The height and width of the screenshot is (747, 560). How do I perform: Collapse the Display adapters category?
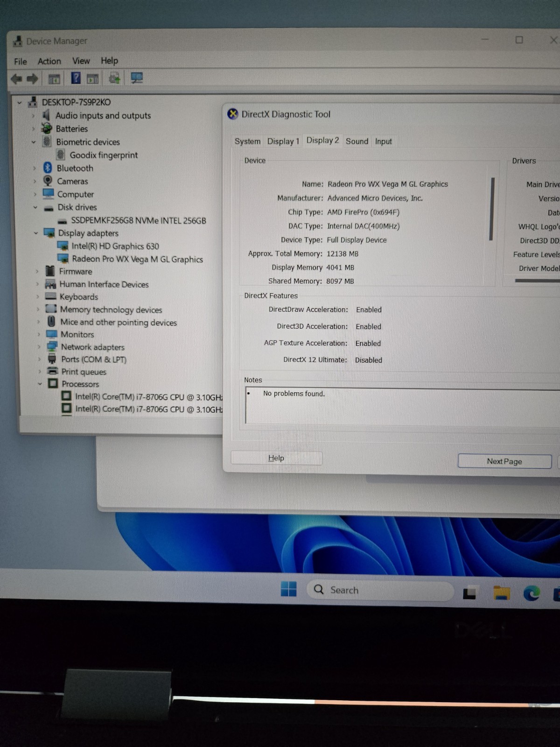pyautogui.click(x=36, y=233)
